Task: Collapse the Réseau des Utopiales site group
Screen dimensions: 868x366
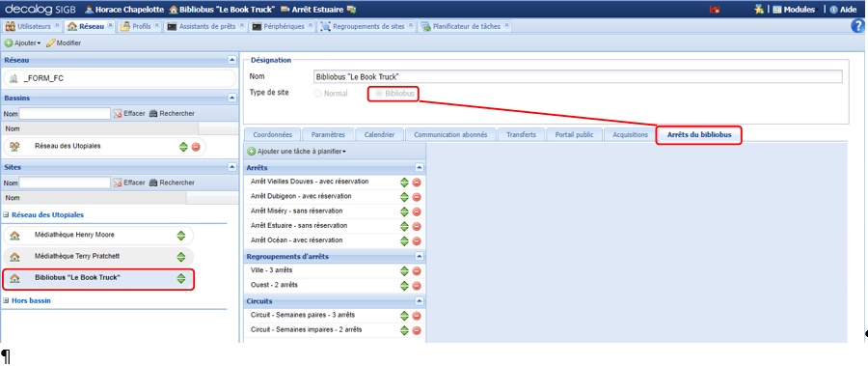Action: 6,214
